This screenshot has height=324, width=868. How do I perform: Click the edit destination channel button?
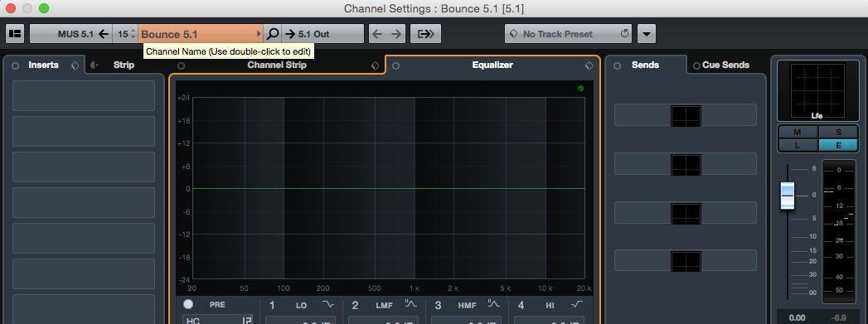tap(425, 34)
